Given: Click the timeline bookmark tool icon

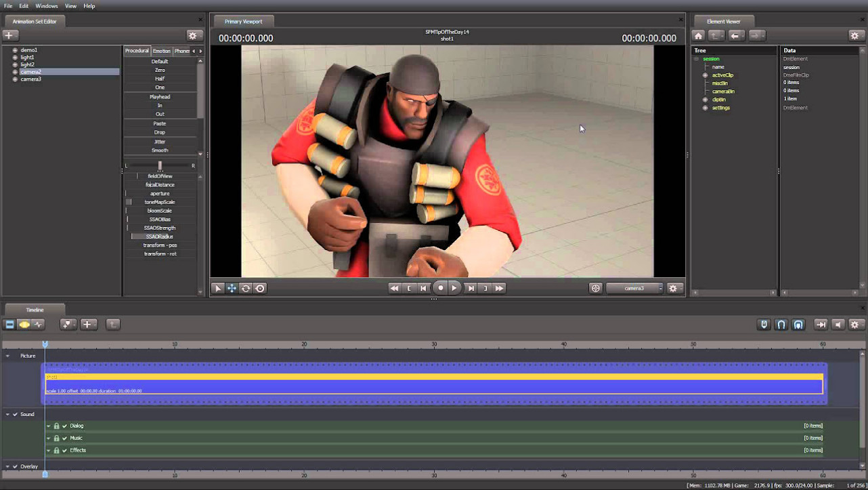Looking at the screenshot, I should (x=67, y=325).
